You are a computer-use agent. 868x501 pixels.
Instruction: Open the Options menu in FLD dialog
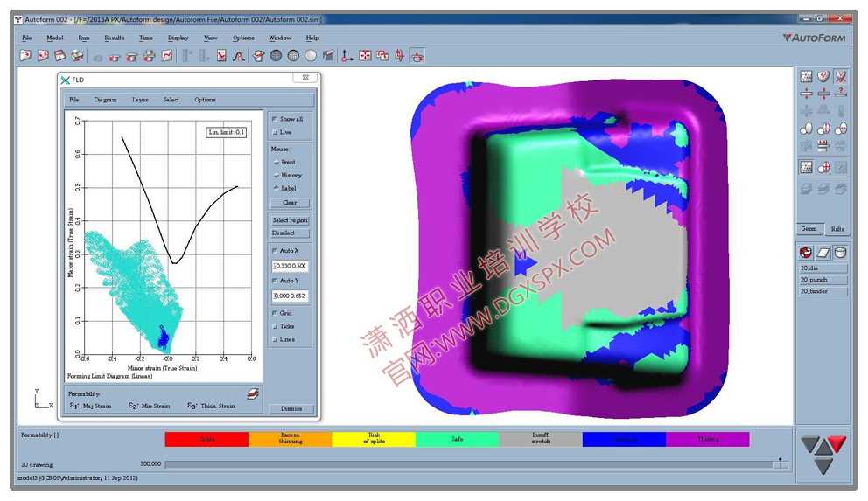(205, 100)
